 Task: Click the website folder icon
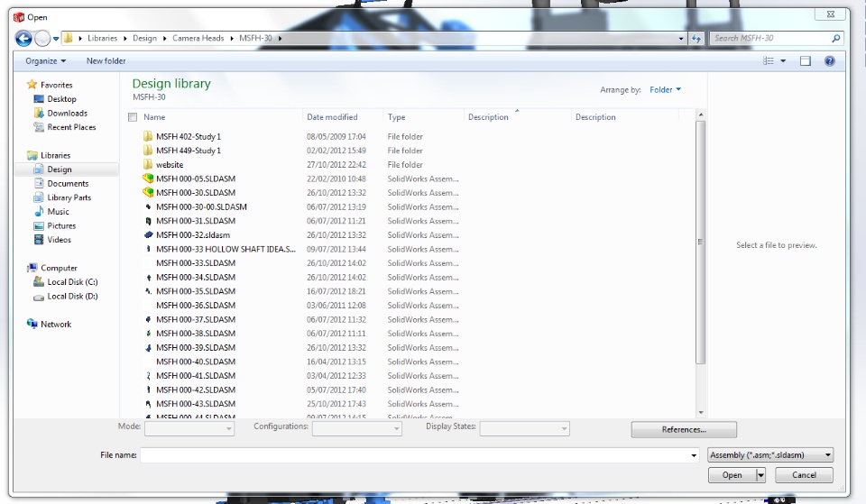coord(147,164)
